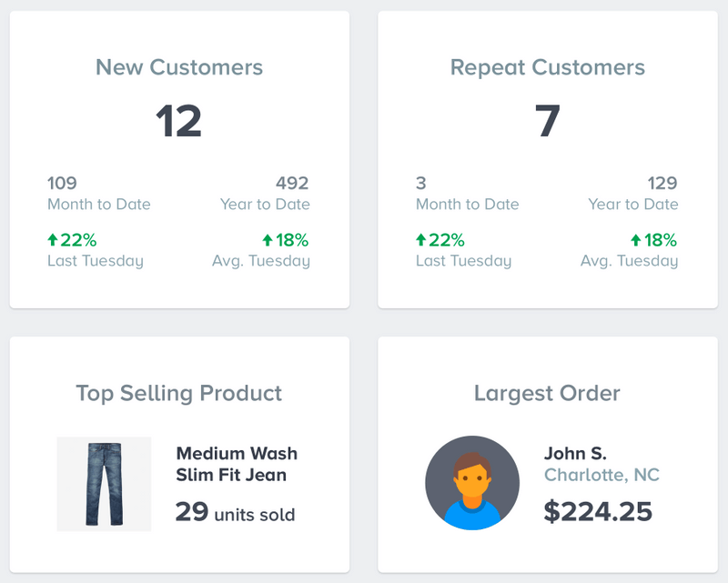Click the Medium Wash jeans product image
The width and height of the screenshot is (728, 583).
(x=103, y=485)
